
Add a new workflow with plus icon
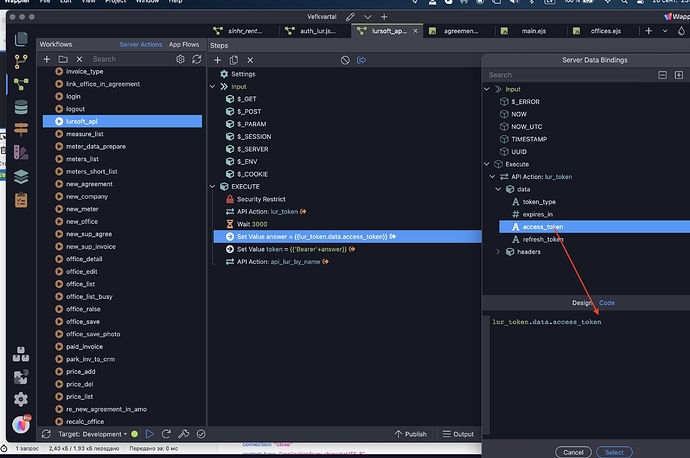tap(47, 59)
